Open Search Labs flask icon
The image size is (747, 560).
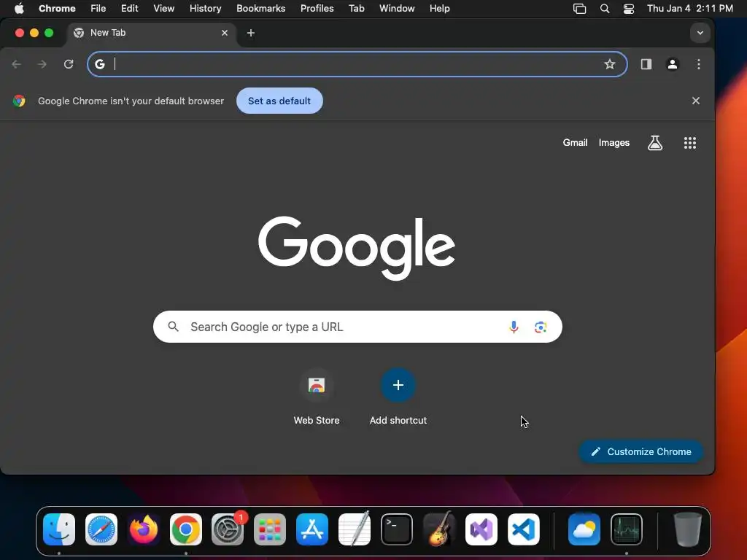point(655,142)
